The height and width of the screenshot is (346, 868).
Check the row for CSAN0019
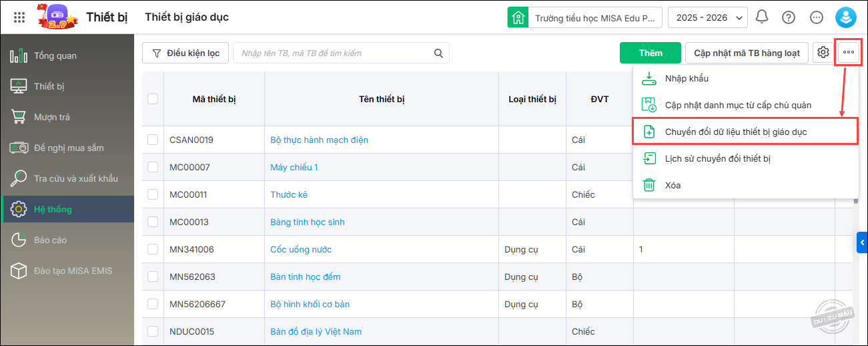(x=153, y=140)
